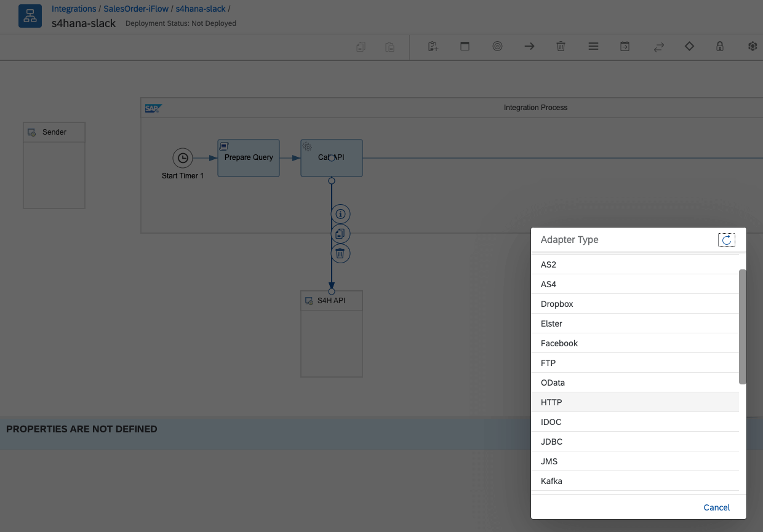Open the Security lock palette icon
The height and width of the screenshot is (532, 763).
coord(720,46)
